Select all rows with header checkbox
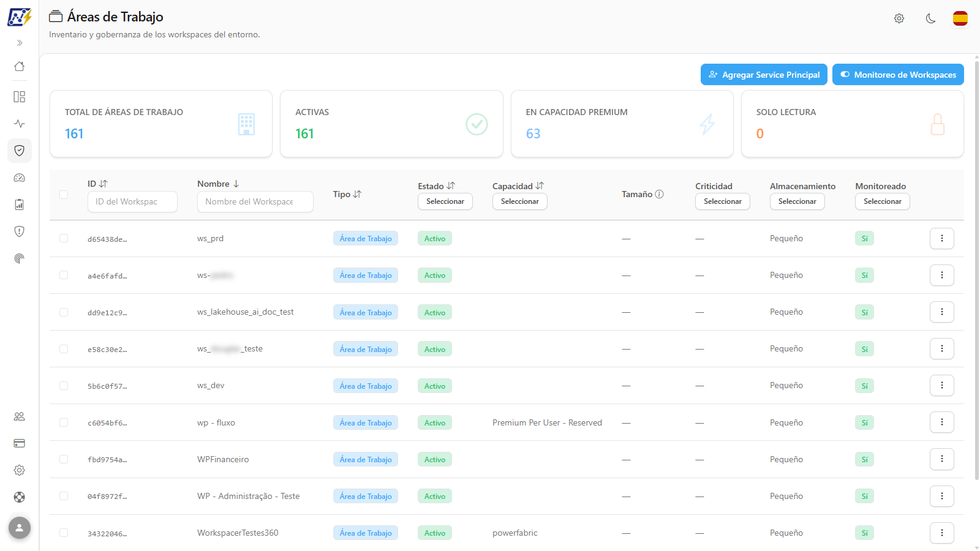 tap(64, 195)
